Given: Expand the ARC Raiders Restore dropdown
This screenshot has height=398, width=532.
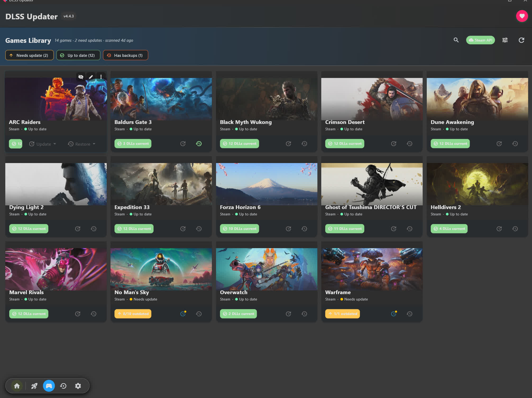Looking at the screenshot, I should (81, 144).
